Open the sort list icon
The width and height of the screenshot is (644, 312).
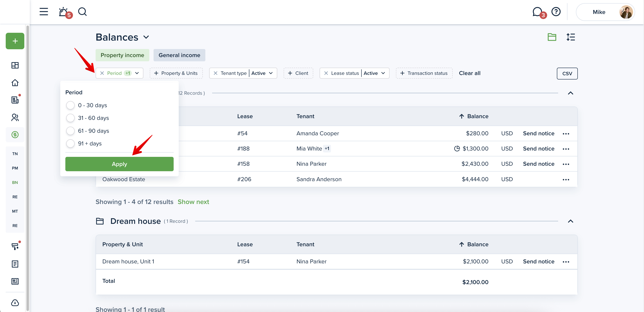[570, 37]
